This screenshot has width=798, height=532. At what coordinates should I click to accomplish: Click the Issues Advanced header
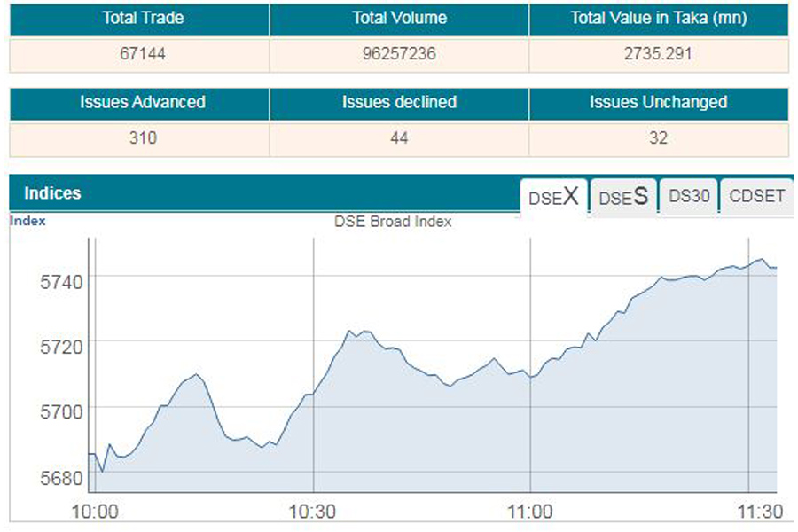click(x=142, y=102)
